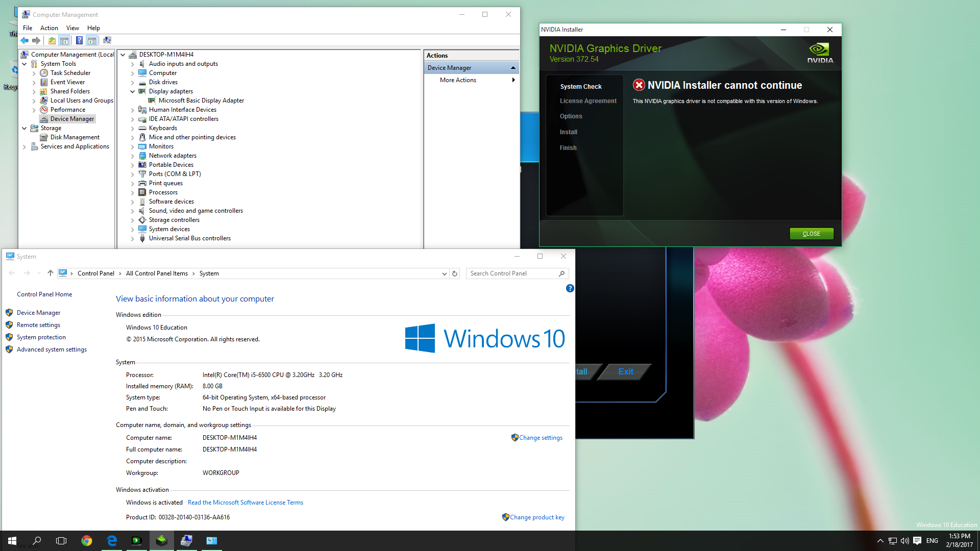This screenshot has height=551, width=980.
Task: Click All Control Panel Items breadcrumb
Action: coord(157,273)
